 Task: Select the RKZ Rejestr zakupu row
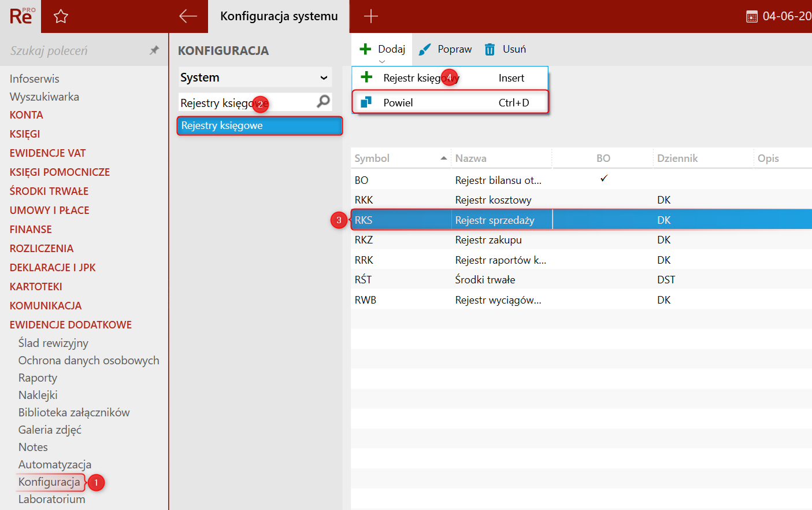(x=581, y=239)
